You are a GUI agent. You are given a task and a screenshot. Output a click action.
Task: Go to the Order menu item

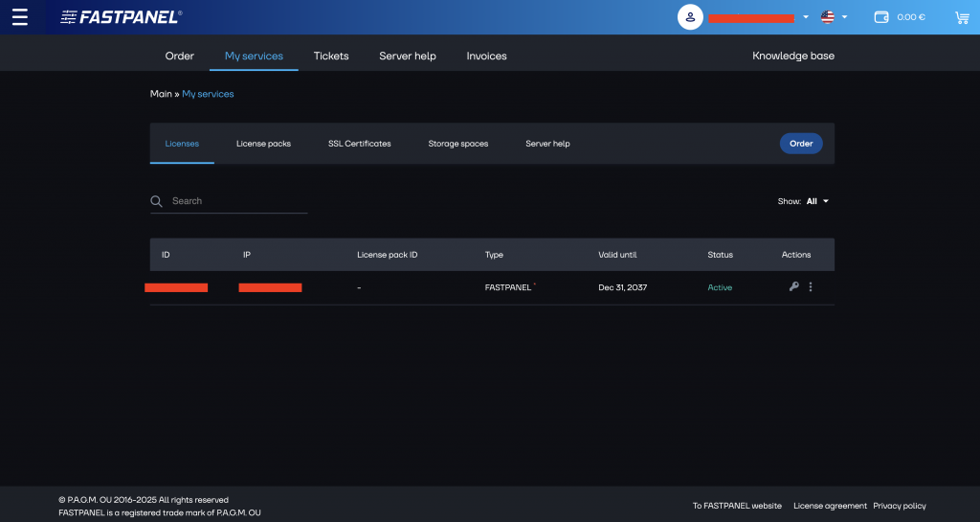click(179, 56)
